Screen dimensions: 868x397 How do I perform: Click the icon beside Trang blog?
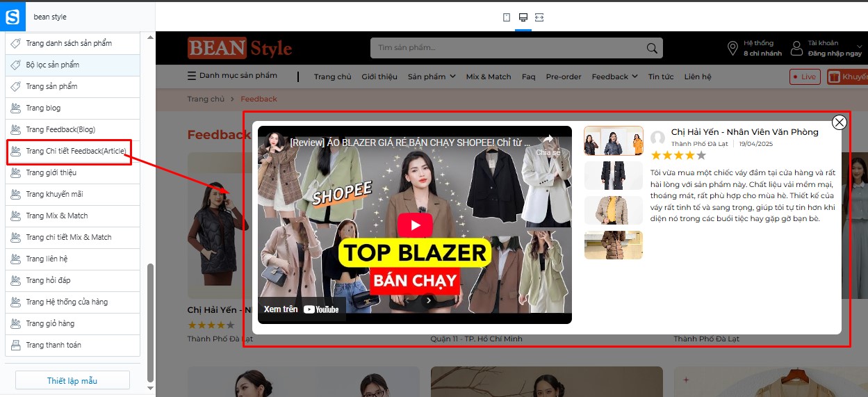15,108
